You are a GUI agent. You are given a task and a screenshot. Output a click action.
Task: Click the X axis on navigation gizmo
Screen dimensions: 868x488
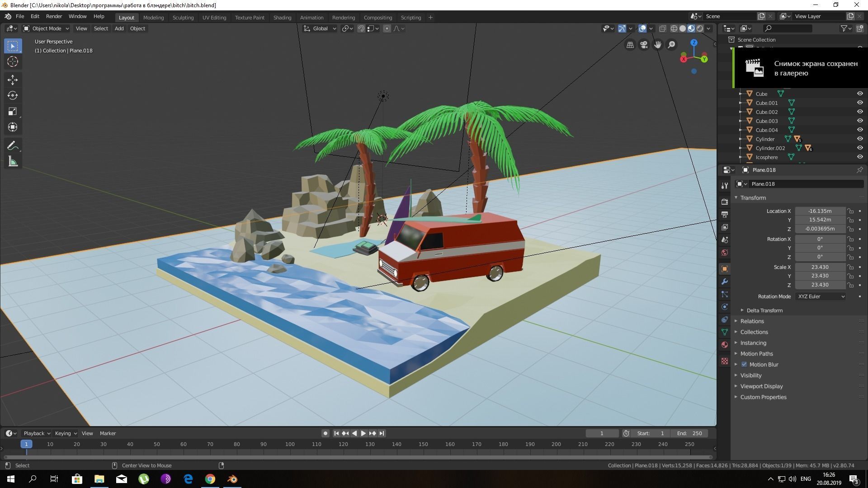(x=684, y=59)
